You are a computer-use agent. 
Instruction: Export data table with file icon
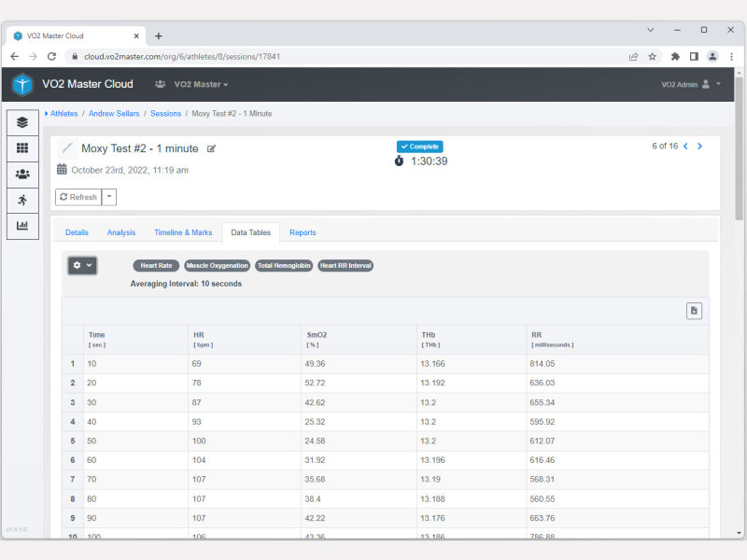(x=694, y=311)
